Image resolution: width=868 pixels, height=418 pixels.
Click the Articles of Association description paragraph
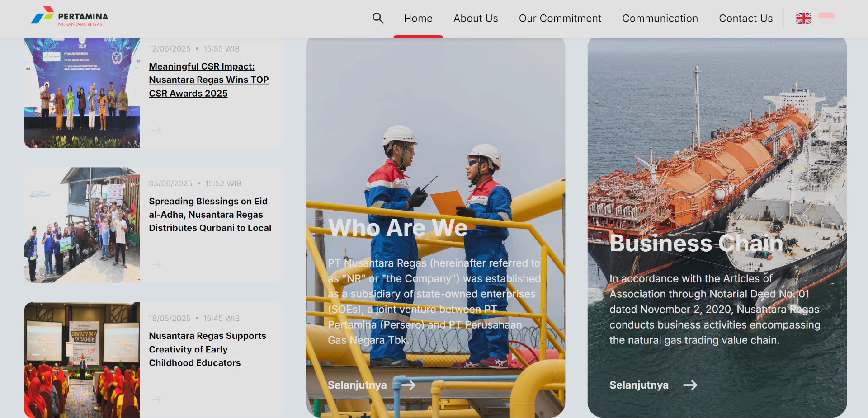(x=715, y=309)
